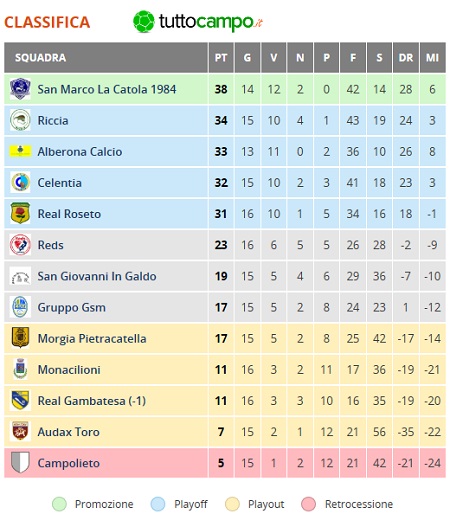This screenshot has width=450, height=514.
Task: Click the Riccia team logo
Action: tap(20, 120)
